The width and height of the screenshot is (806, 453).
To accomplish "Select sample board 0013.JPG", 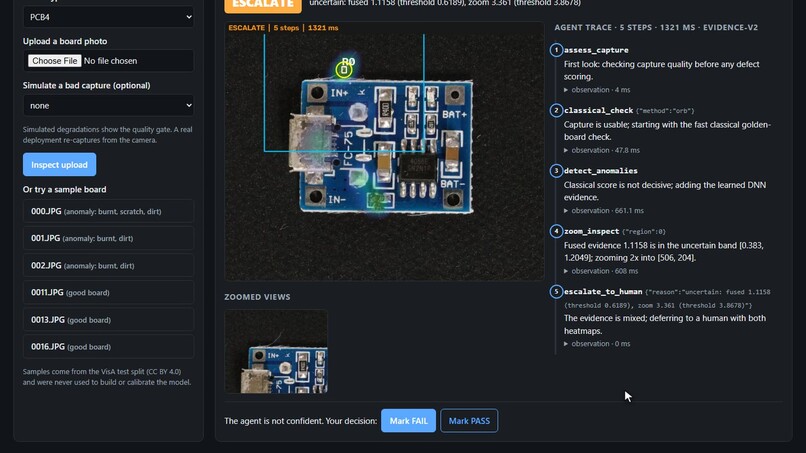I will coord(108,319).
